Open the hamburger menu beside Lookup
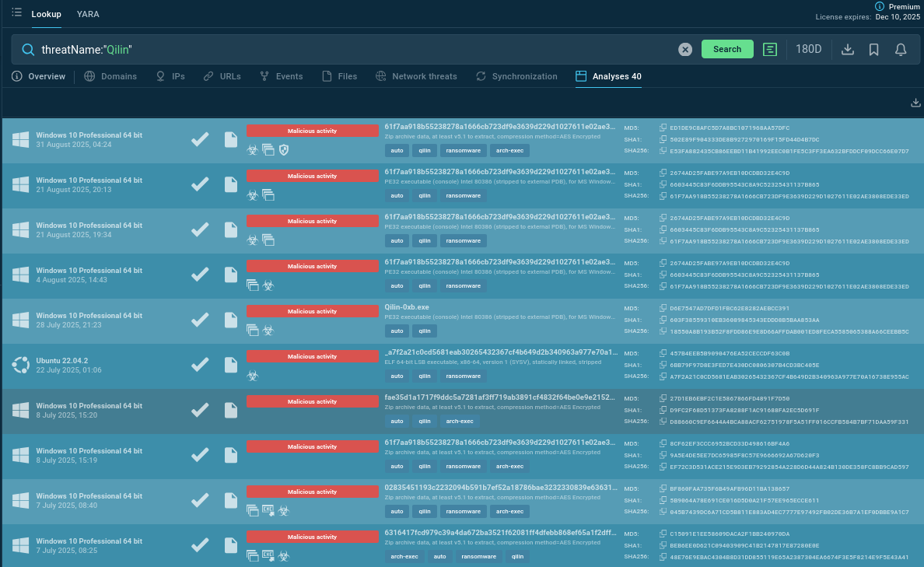The height and width of the screenshot is (567, 924). click(17, 12)
